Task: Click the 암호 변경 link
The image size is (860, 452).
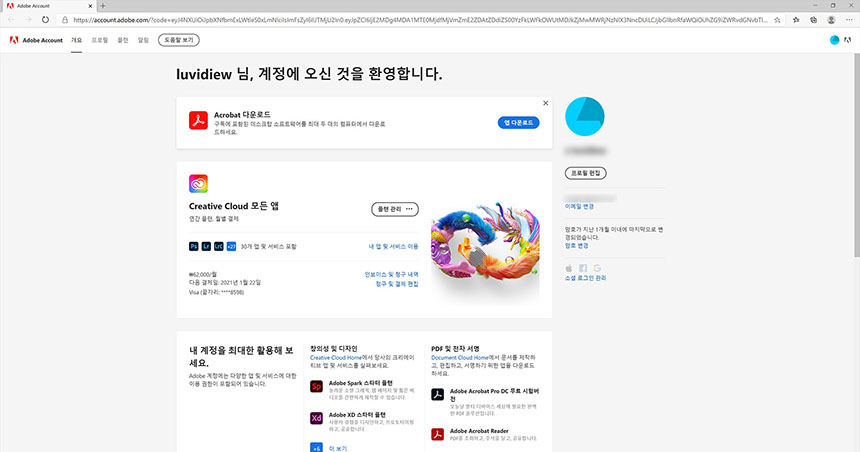Action: (x=576, y=246)
